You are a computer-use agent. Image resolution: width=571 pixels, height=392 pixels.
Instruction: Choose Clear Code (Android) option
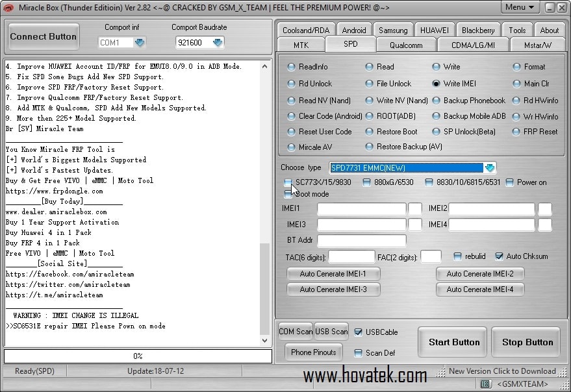(291, 116)
